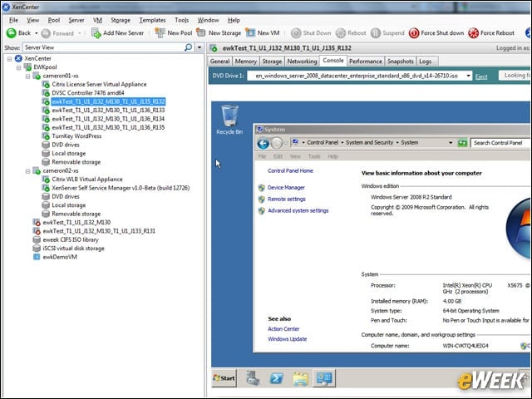Select ewkTest_T1_U1_J132_M130_T1_U1_J133_R131 VM
Image resolution: width=532 pixels, height=399 pixels.
[x=99, y=231]
